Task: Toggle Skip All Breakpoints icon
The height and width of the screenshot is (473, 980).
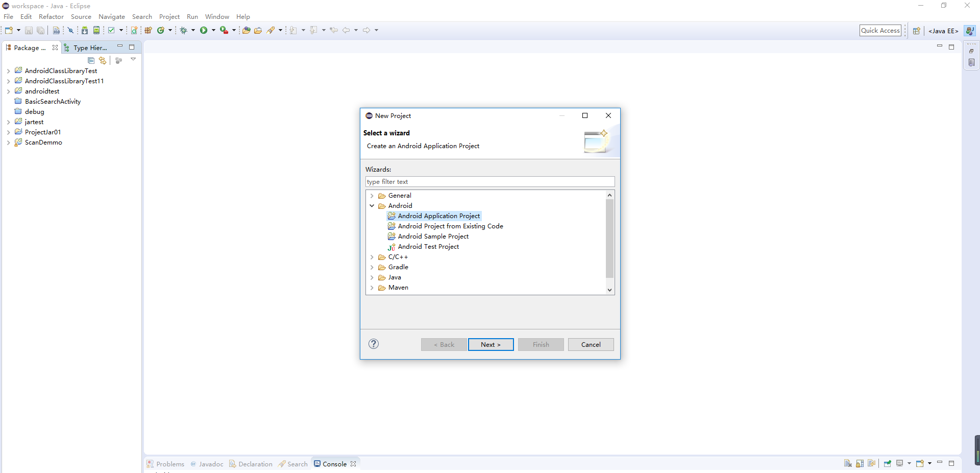Action: point(71,31)
